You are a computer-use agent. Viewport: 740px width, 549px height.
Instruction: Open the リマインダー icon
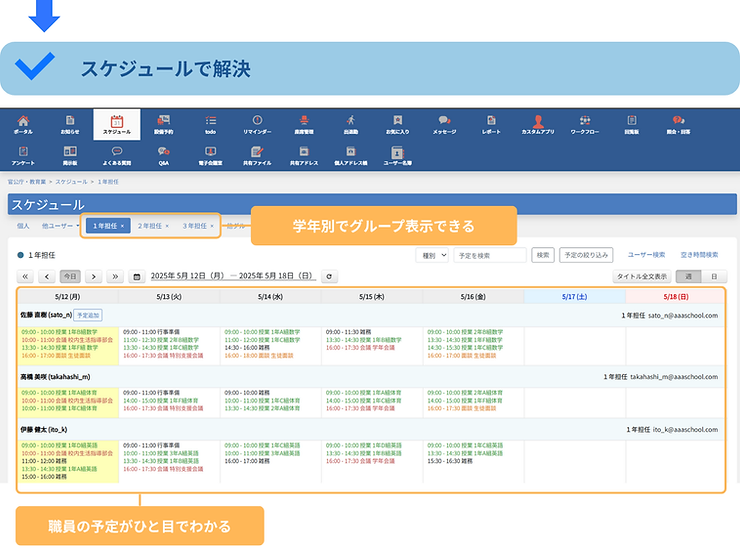[257, 123]
